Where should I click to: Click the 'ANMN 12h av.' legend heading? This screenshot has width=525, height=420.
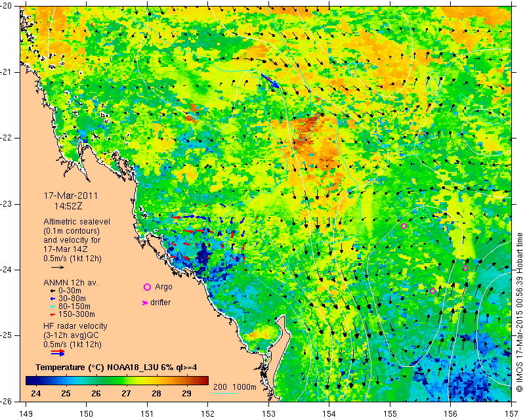71,283
